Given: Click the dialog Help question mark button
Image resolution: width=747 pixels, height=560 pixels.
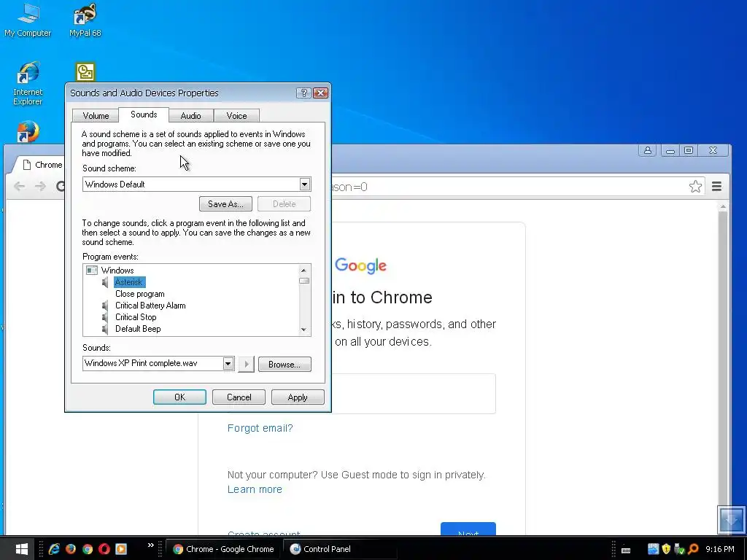Looking at the screenshot, I should (303, 93).
